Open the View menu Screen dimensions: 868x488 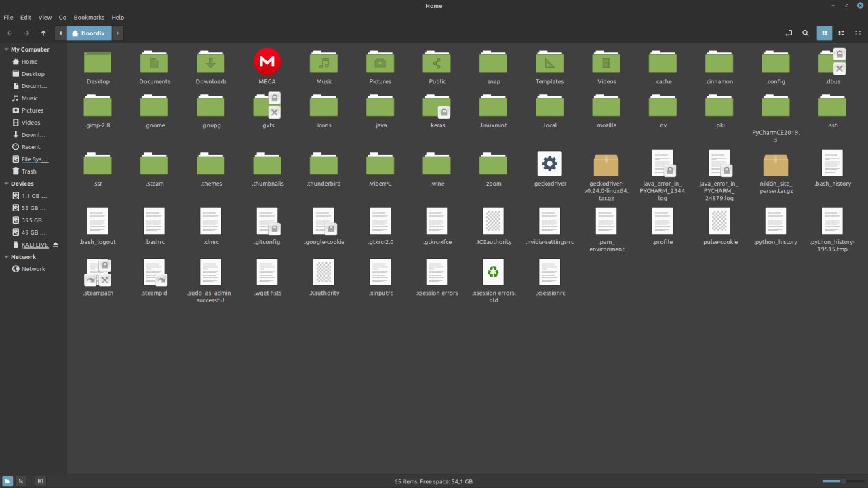click(45, 17)
